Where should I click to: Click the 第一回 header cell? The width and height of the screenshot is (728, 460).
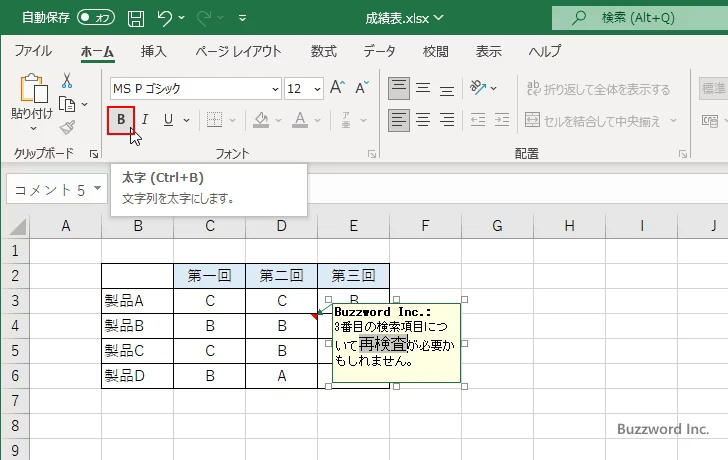coord(209,276)
